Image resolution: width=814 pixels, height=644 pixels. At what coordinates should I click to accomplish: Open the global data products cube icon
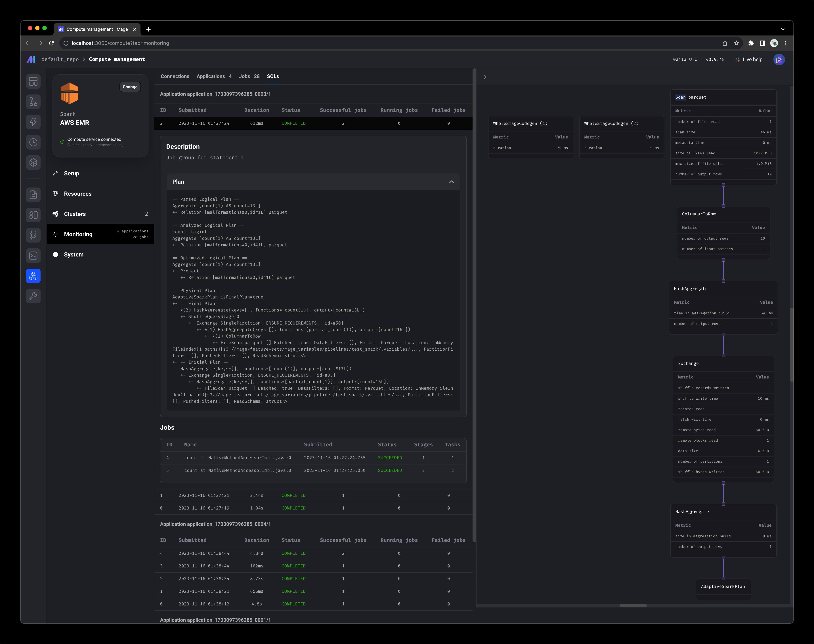pos(33,163)
